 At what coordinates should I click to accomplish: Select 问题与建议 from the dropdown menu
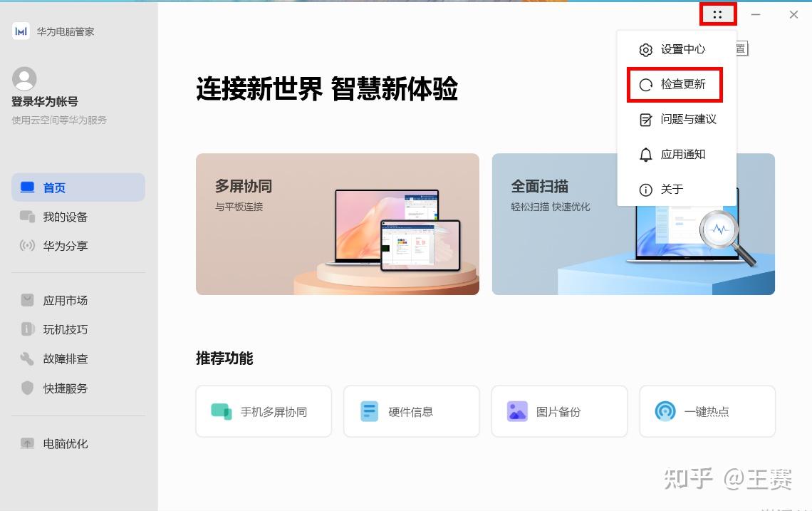(677, 120)
